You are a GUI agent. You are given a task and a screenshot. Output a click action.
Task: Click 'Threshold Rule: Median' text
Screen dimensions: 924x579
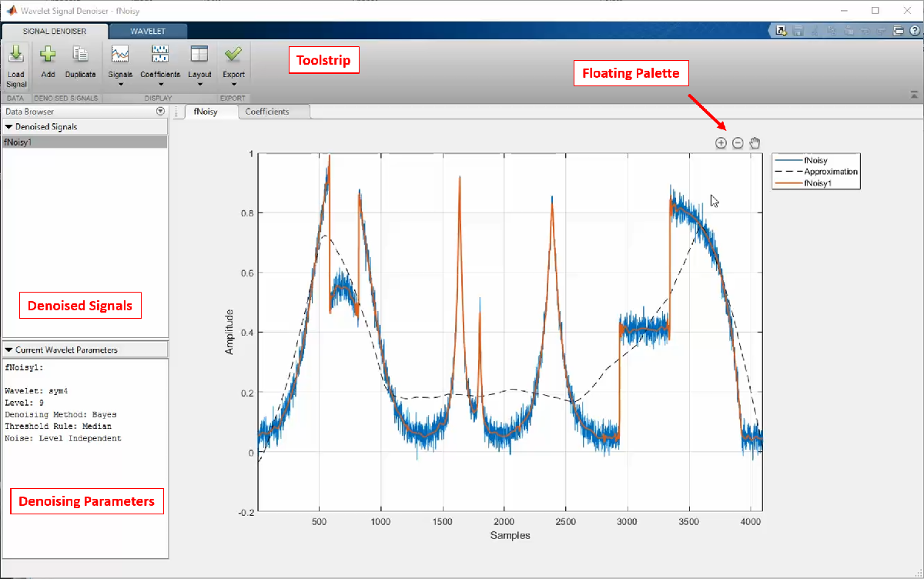coord(58,426)
